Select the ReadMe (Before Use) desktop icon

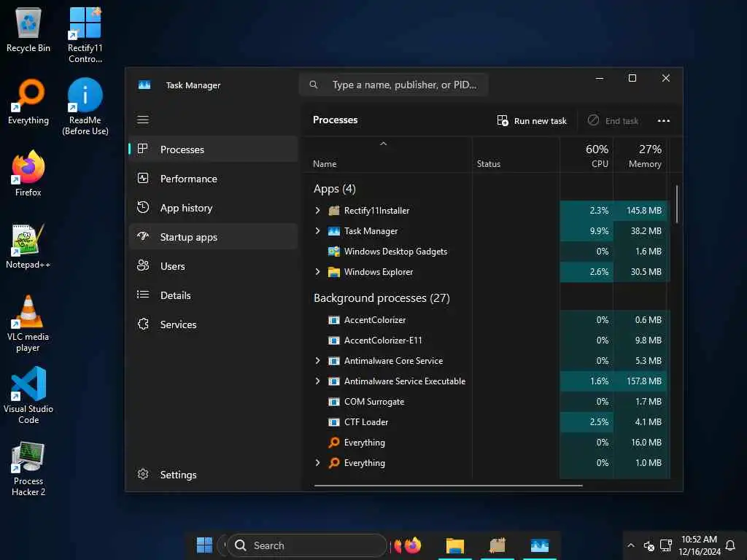(85, 107)
